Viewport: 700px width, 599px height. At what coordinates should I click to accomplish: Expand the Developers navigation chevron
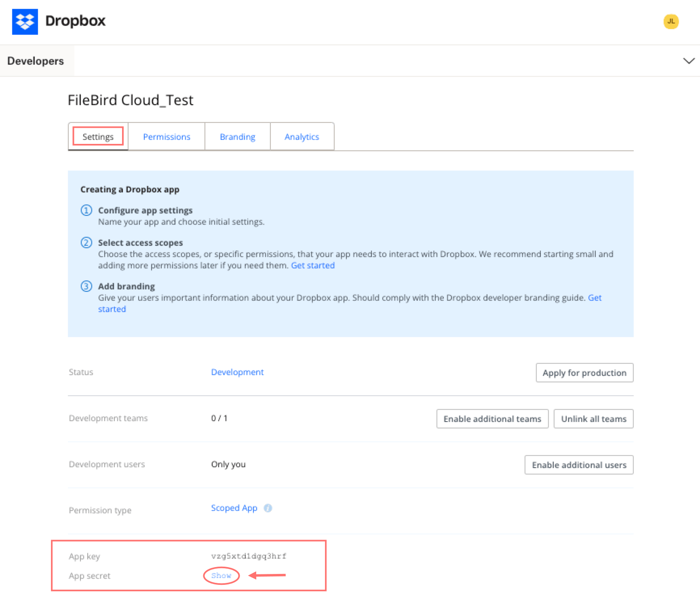pyautogui.click(x=689, y=61)
